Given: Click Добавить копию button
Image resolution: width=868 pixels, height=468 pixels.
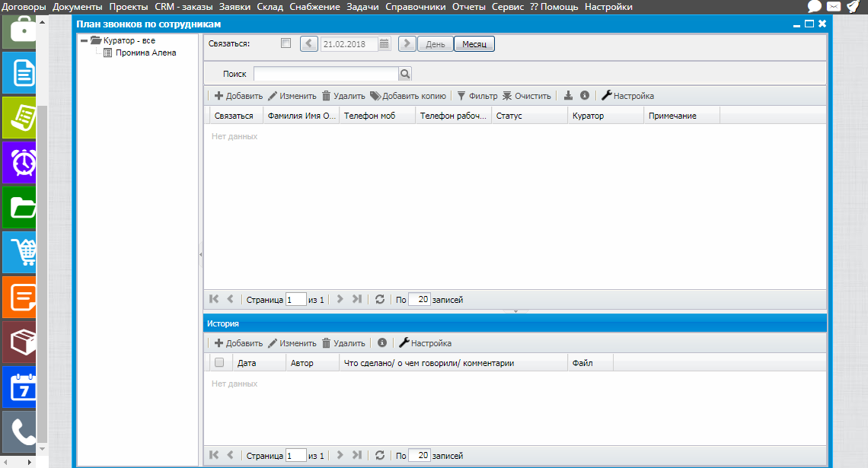Looking at the screenshot, I should point(408,96).
